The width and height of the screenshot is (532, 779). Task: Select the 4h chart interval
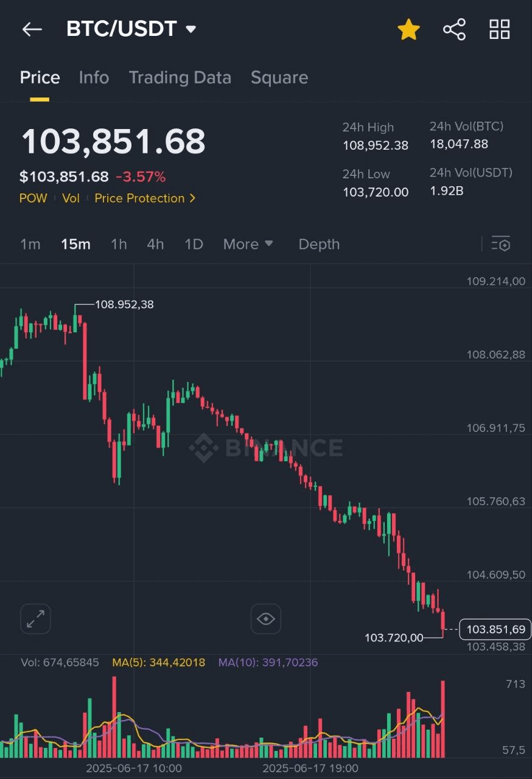pyautogui.click(x=155, y=244)
